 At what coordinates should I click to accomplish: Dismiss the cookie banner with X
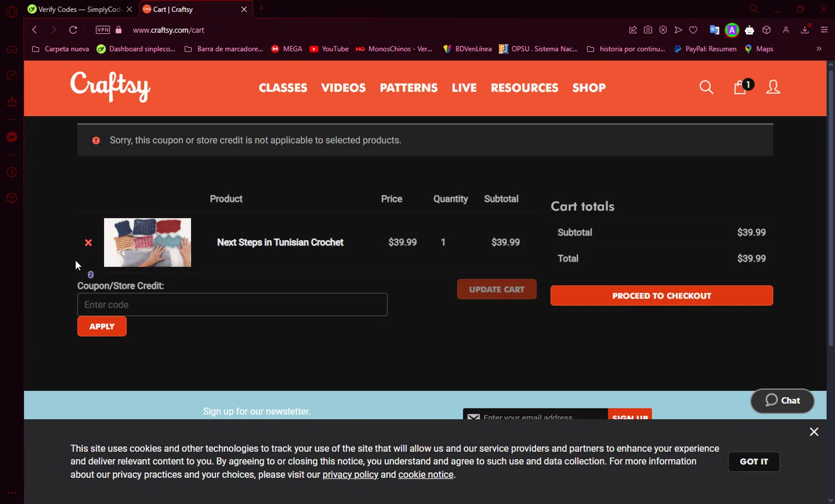tap(814, 432)
